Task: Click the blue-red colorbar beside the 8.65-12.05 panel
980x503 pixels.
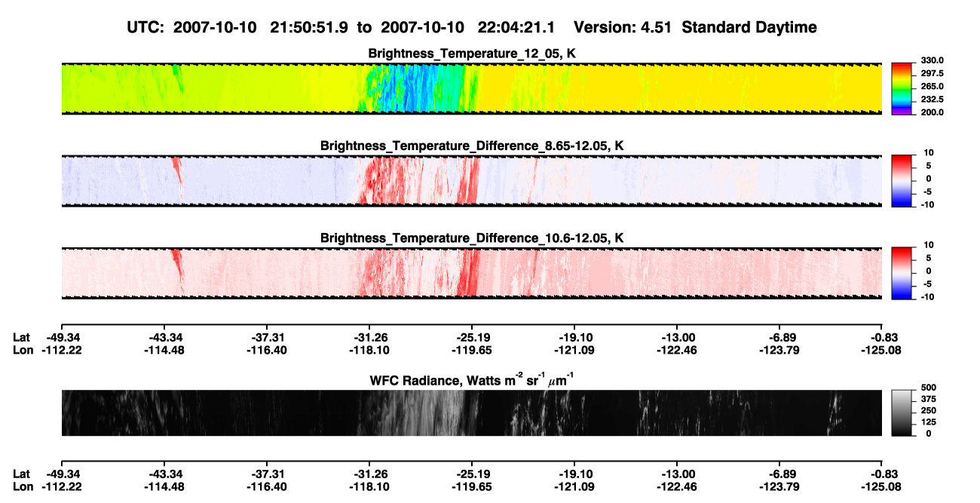Action: click(902, 181)
